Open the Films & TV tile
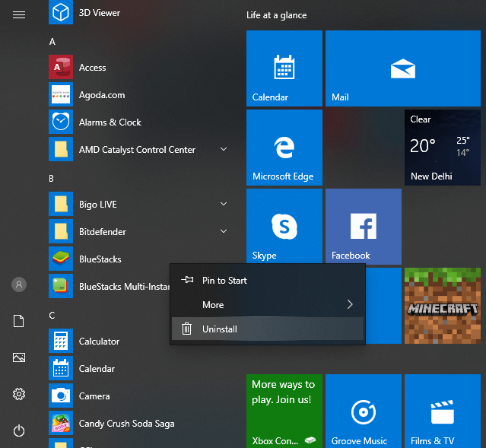The image size is (486, 448). [x=443, y=411]
